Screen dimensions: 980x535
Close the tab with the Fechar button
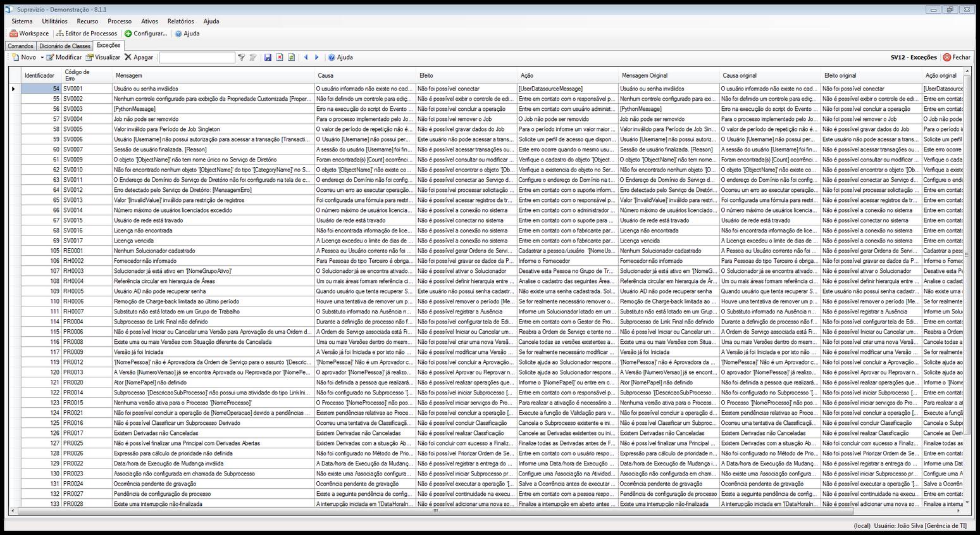[x=957, y=57]
